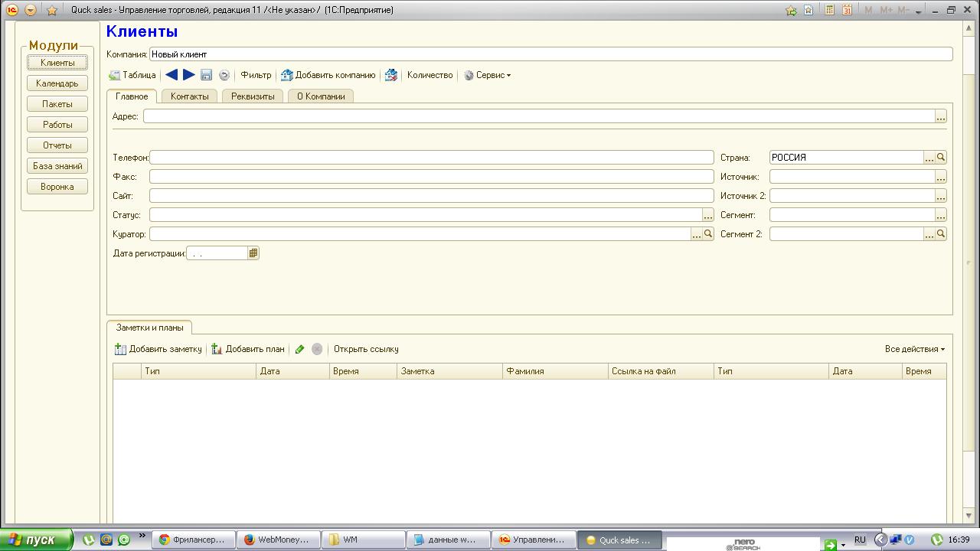Click the grey refresh icon in toolbar

[224, 75]
